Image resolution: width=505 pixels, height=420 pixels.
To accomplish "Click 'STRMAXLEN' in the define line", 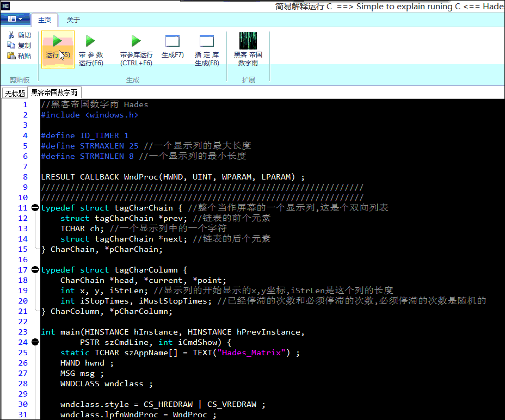I will [102, 146].
